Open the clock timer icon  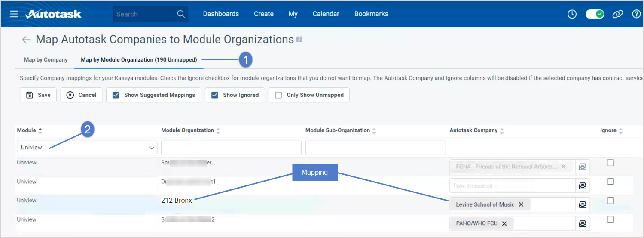point(572,14)
